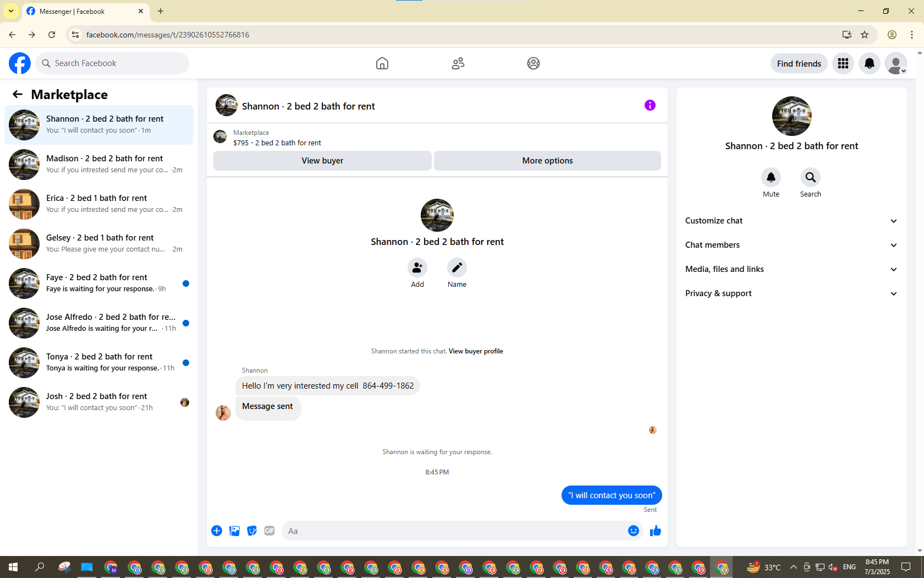Viewport: 924px width, 578px height.
Task: Open the Chrome profile icon in toolbar
Action: point(892,35)
